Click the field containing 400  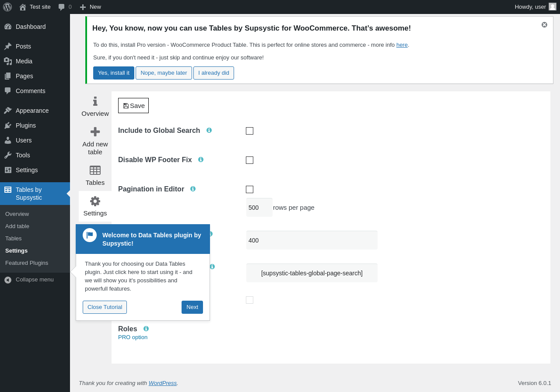(312, 240)
